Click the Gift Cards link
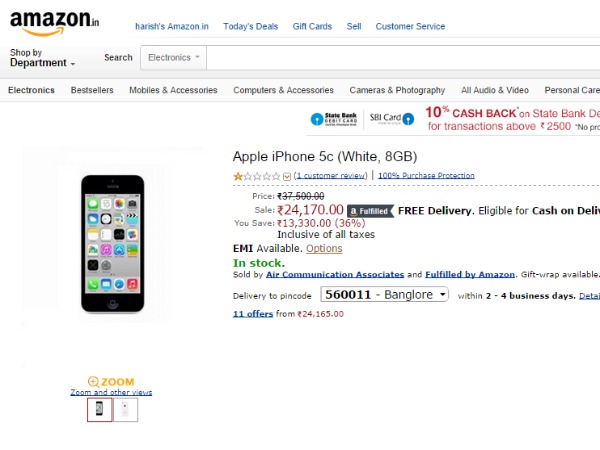The image size is (600, 450). (x=311, y=26)
